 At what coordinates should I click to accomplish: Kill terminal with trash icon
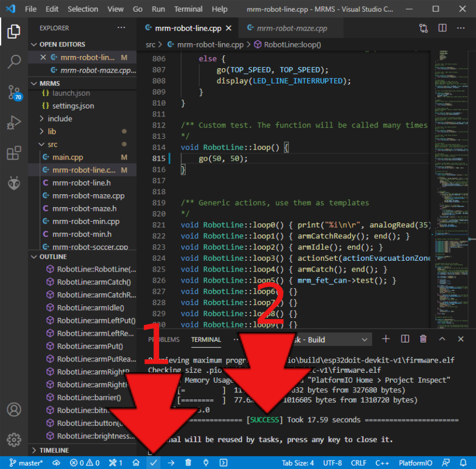click(x=423, y=339)
